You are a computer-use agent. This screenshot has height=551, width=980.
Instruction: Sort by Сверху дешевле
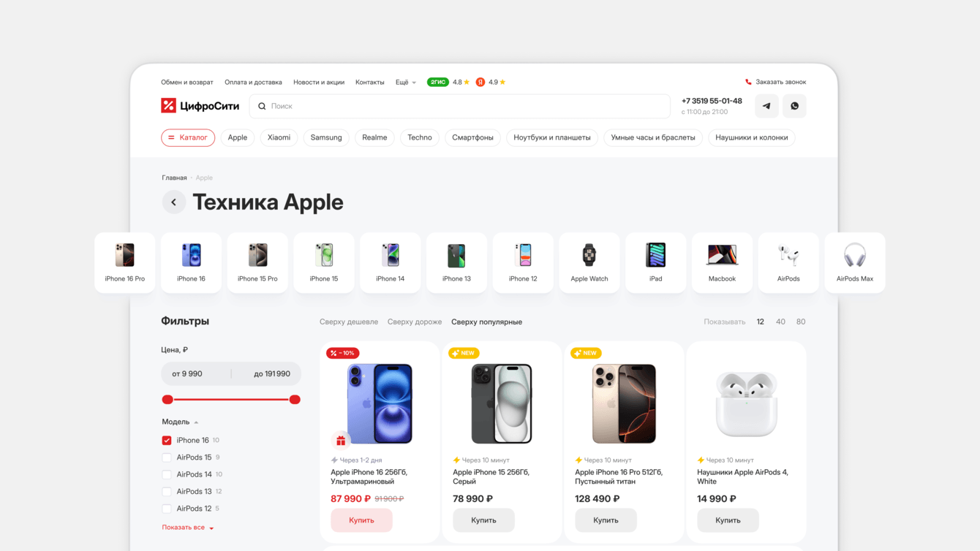tap(349, 322)
